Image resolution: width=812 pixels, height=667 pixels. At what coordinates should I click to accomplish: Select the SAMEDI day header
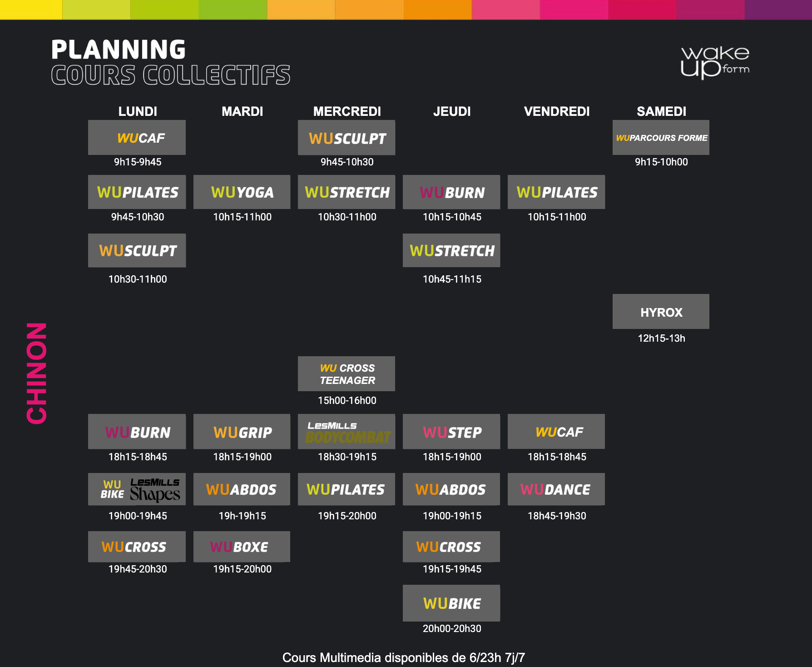pyautogui.click(x=661, y=111)
